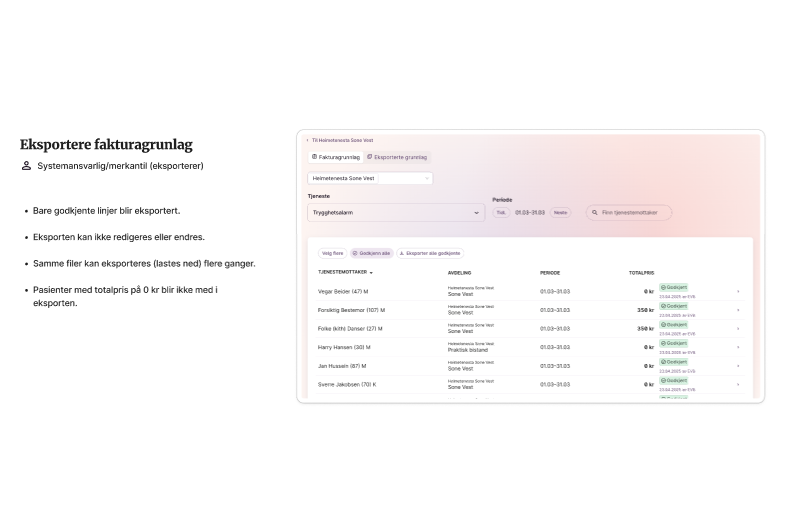Click the Godkjent badge on Harry Hansen's row

click(673, 343)
